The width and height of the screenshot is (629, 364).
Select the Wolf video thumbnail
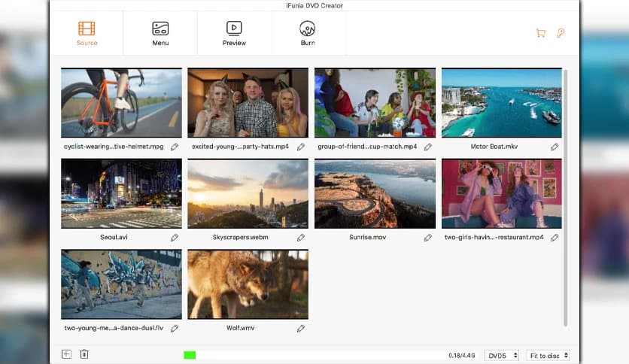(x=248, y=285)
